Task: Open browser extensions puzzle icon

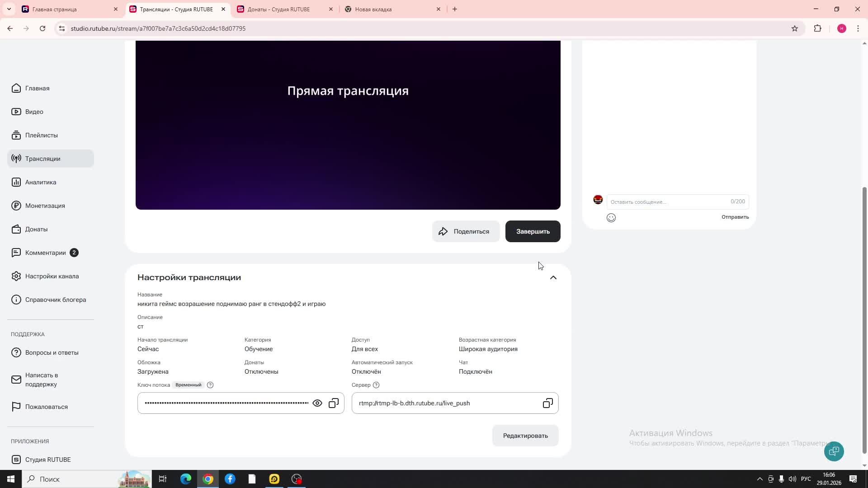Action: point(817,28)
